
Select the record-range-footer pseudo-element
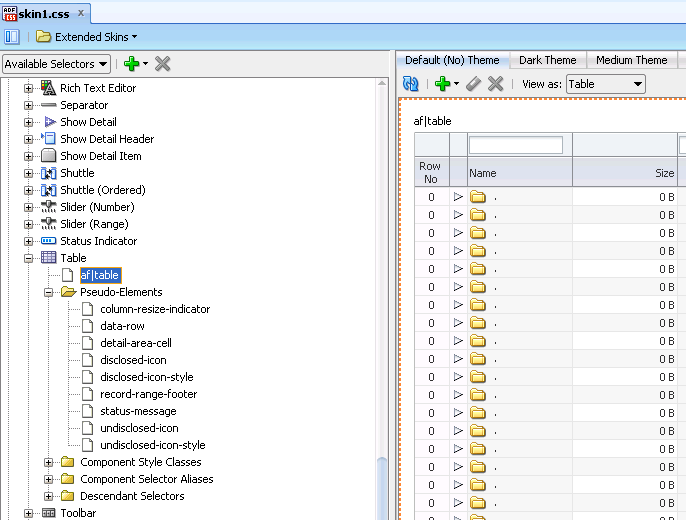click(148, 394)
